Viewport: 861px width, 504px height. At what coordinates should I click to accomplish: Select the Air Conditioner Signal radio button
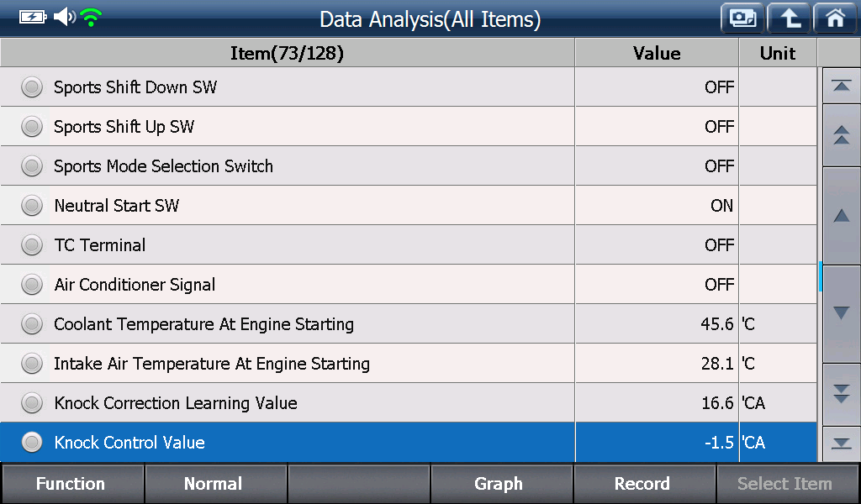coord(32,285)
